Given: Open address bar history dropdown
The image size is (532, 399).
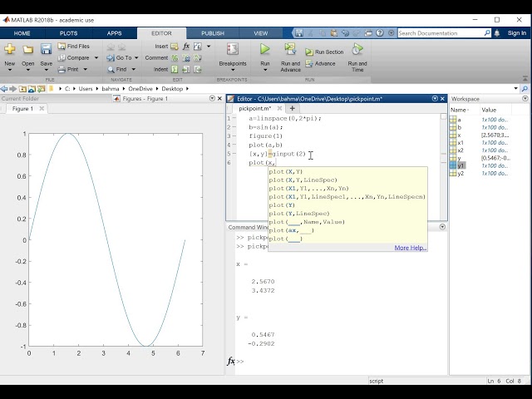Looking at the screenshot, I should pos(515,89).
